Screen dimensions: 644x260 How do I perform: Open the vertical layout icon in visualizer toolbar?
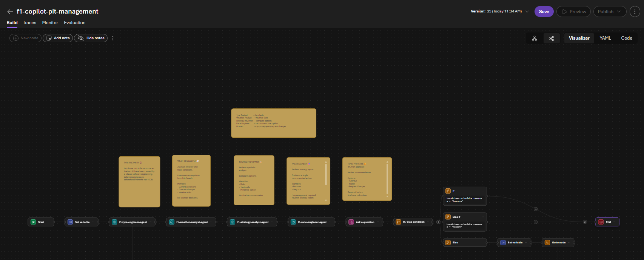[535, 38]
